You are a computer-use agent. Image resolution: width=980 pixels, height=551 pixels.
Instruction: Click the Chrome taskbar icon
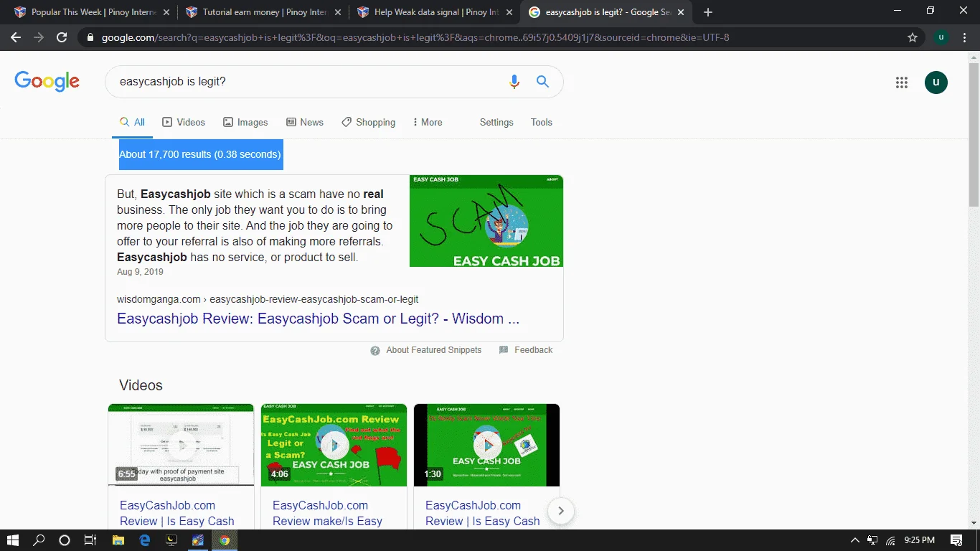point(225,540)
